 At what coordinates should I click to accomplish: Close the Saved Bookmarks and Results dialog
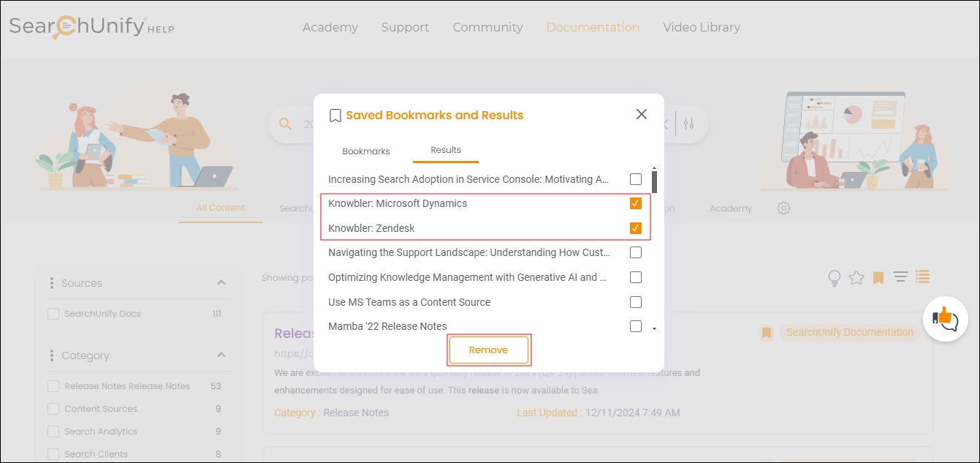[642, 114]
